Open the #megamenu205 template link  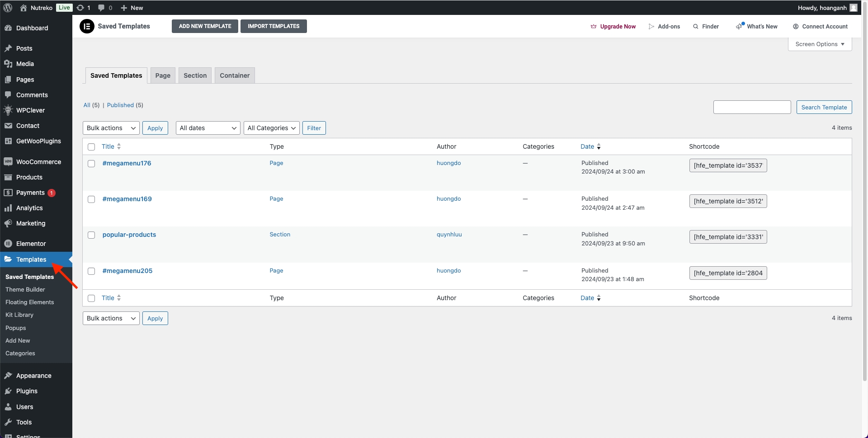tap(127, 271)
